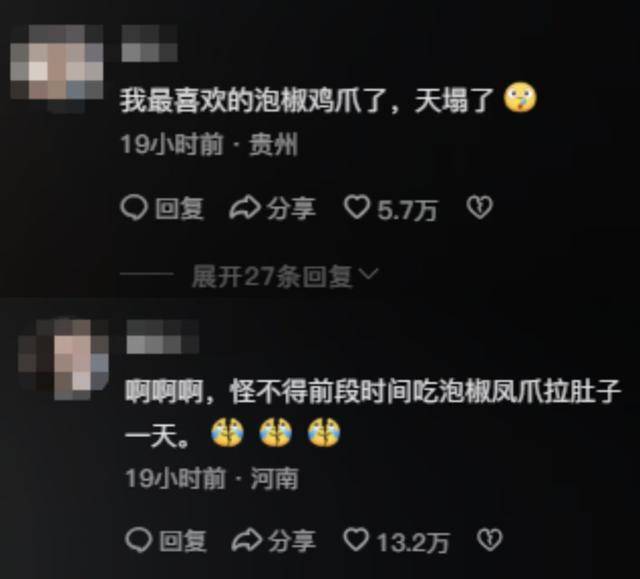Dislike the Guizhou comment with broken heart

[480, 208]
